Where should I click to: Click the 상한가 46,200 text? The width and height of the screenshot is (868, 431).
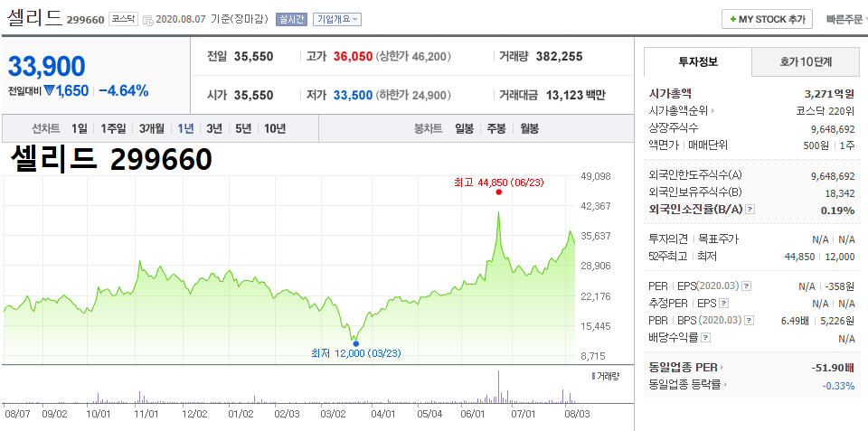click(x=413, y=56)
